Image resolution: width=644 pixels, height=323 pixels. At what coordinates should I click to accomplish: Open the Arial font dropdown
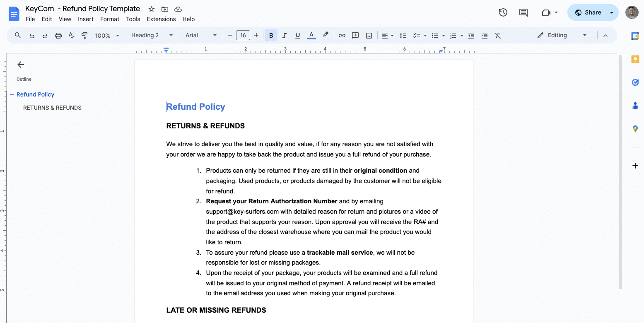pos(201,35)
